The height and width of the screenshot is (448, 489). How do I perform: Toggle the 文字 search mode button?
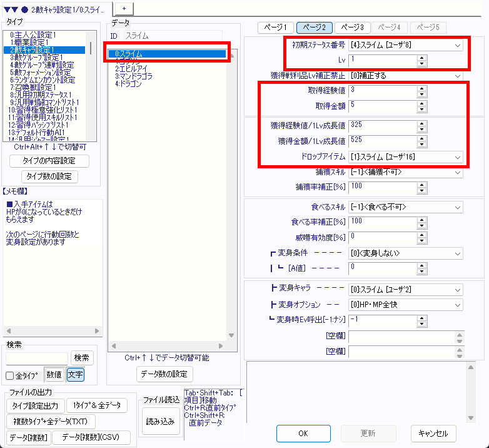(76, 375)
